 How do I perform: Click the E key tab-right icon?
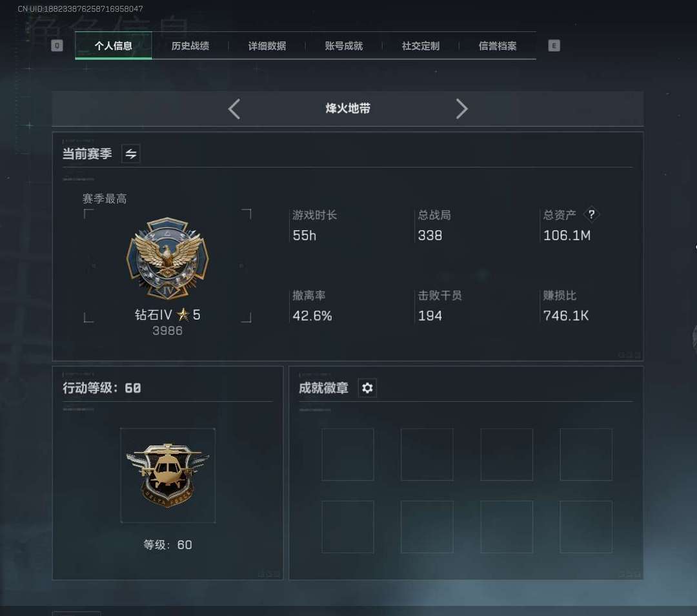(554, 45)
